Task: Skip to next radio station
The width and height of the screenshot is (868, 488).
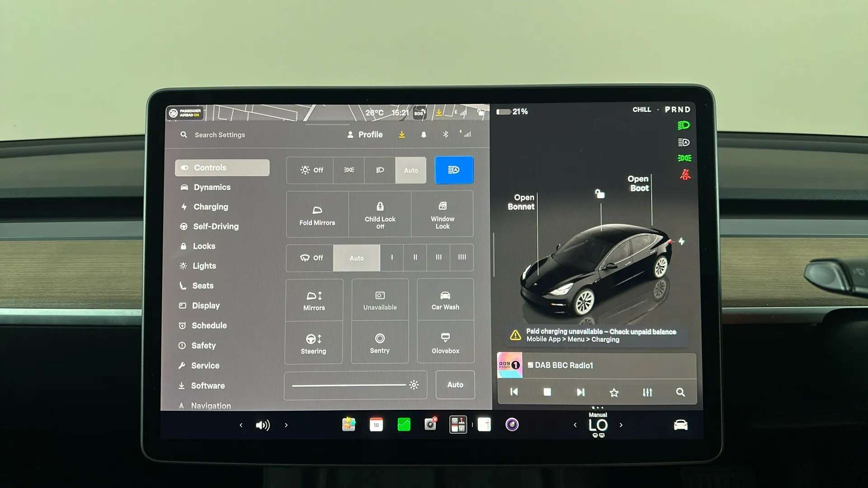Action: click(580, 392)
